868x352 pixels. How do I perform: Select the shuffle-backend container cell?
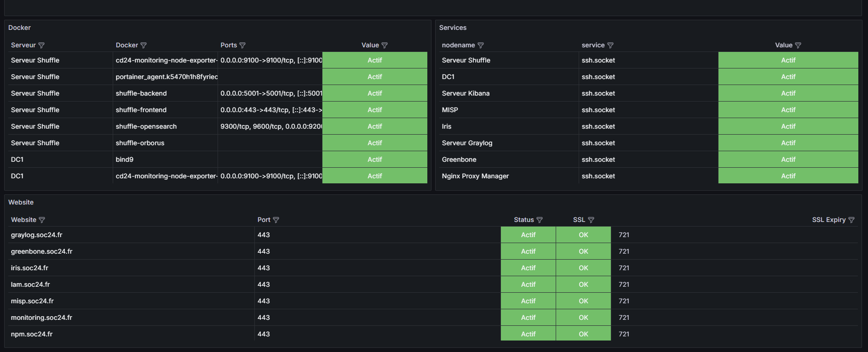coord(165,93)
